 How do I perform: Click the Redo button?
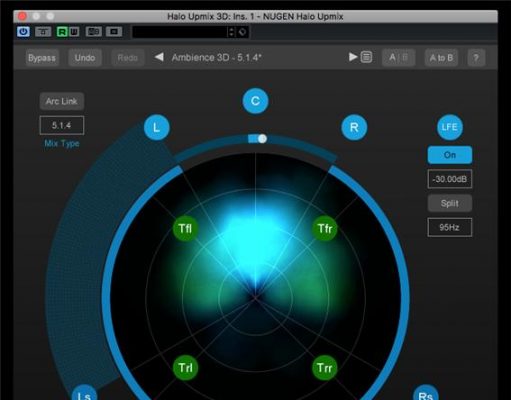coord(127,58)
